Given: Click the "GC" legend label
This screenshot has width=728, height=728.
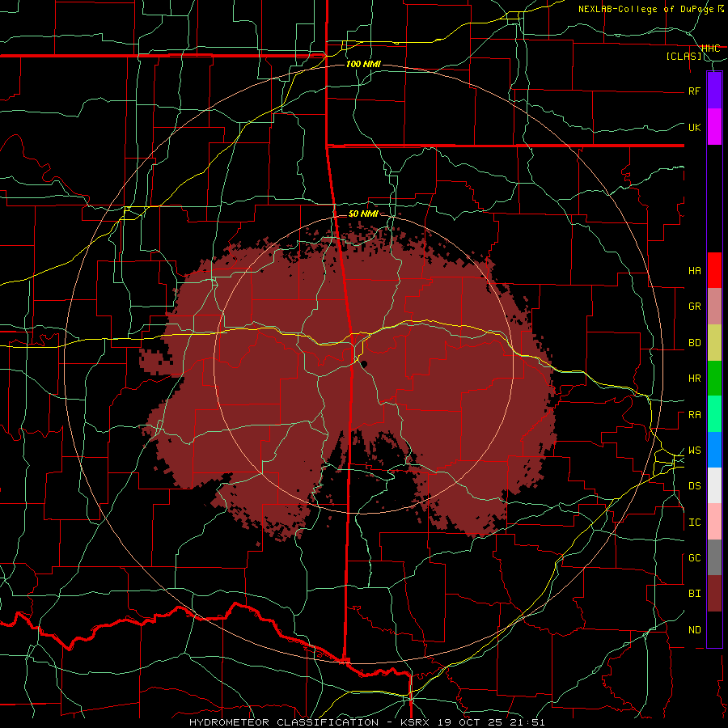Looking at the screenshot, I should (x=694, y=558).
